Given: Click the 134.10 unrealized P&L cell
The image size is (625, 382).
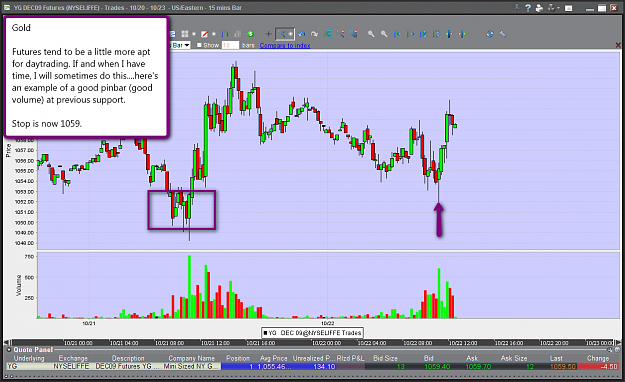Looking at the screenshot, I should [x=314, y=366].
